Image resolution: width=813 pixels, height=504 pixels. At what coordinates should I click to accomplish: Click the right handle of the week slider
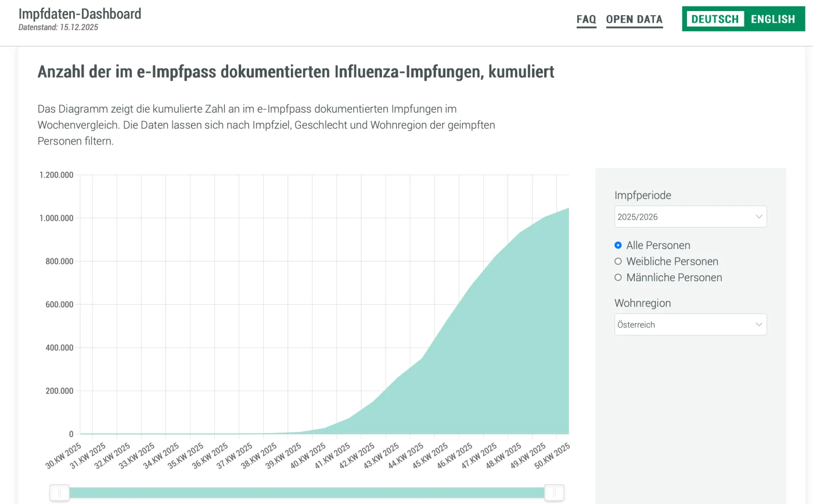click(x=555, y=492)
